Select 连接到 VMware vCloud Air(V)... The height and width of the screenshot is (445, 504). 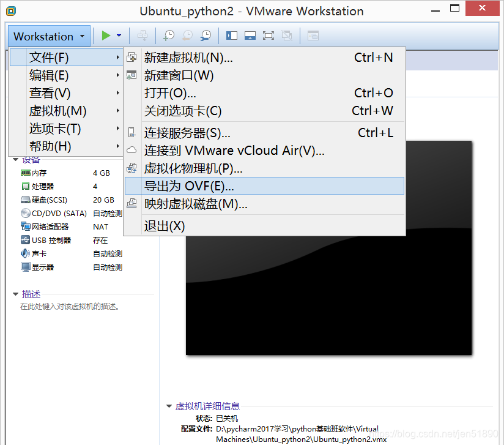pos(264,150)
